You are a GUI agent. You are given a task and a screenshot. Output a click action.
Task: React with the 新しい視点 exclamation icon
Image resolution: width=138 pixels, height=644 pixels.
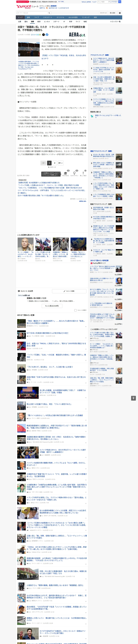click(x=83, y=173)
